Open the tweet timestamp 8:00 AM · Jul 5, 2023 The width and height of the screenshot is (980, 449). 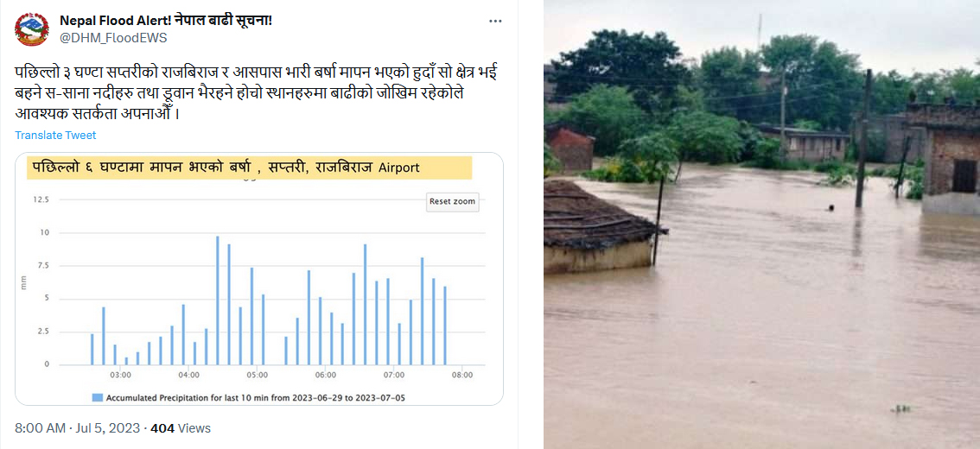pos(79,428)
